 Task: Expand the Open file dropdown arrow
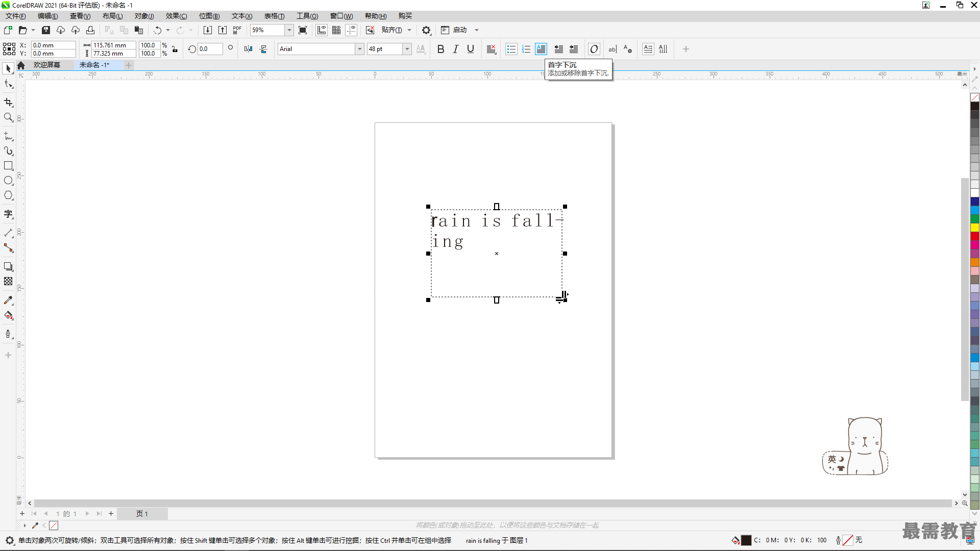coord(33,30)
